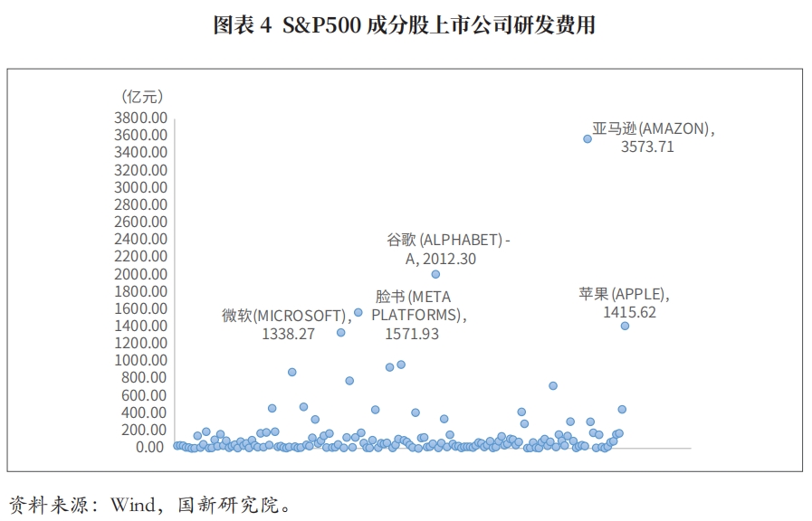Click the y-axis value "800.00"

144,378
